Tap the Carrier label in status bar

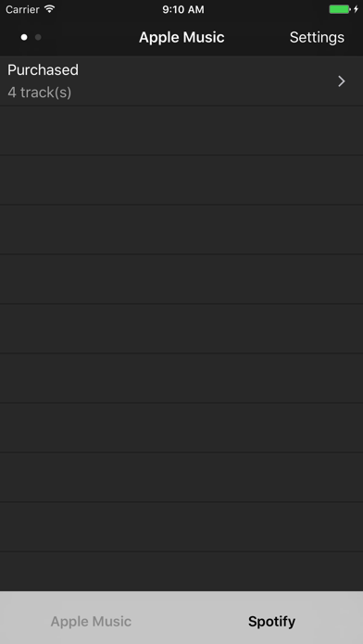[x=22, y=9]
